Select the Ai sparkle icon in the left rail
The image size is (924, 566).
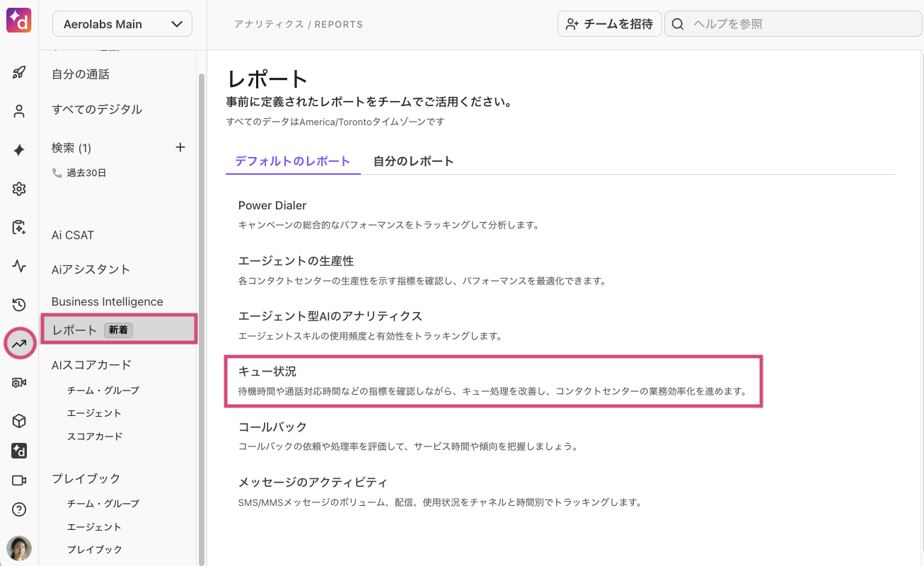pos(19,149)
